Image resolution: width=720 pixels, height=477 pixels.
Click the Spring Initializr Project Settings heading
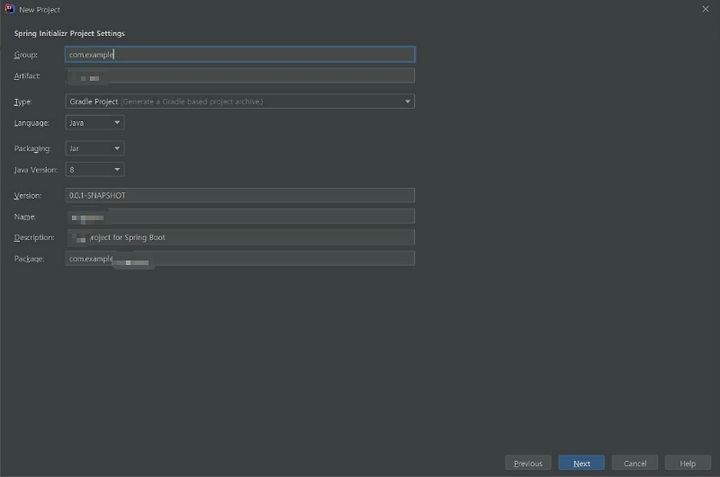pos(69,34)
